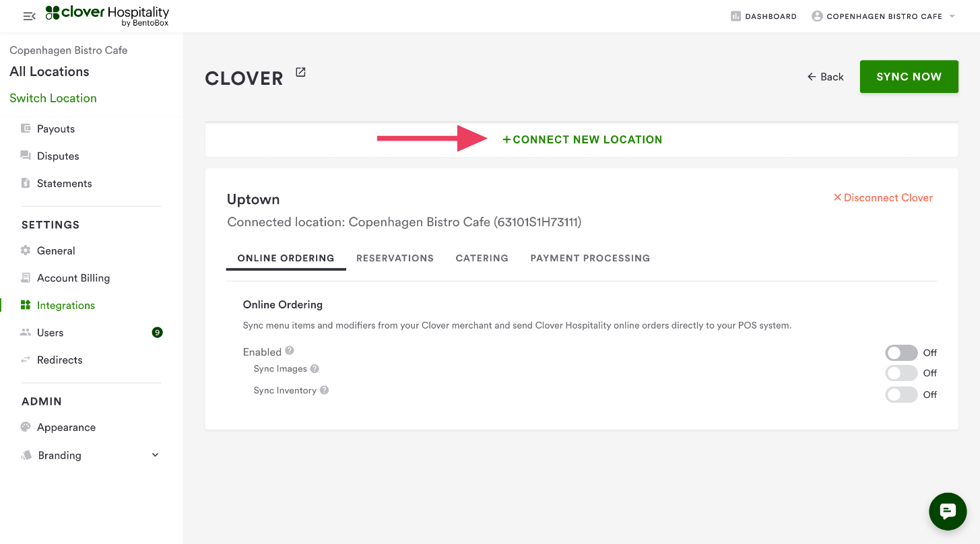Click the Users notification badge

[157, 333]
